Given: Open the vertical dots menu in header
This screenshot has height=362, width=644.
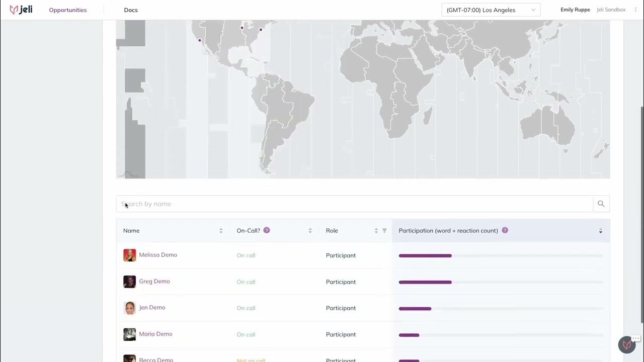Looking at the screenshot, I should [635, 10].
